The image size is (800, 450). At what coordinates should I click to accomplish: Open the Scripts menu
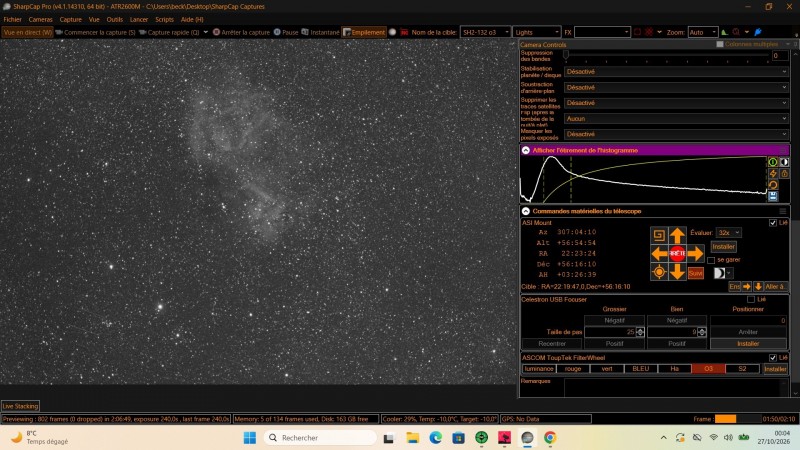coord(164,19)
